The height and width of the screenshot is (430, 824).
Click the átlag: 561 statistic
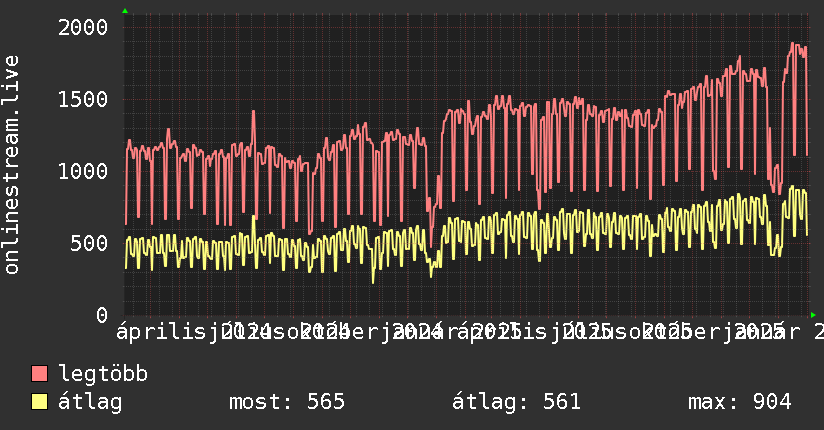point(516,402)
